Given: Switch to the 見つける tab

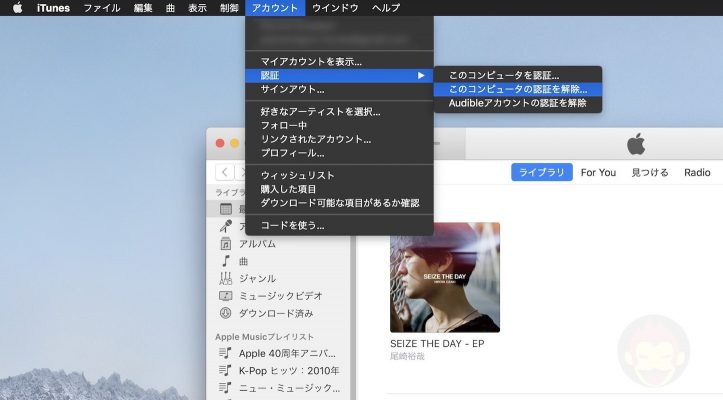Looking at the screenshot, I should [650, 173].
